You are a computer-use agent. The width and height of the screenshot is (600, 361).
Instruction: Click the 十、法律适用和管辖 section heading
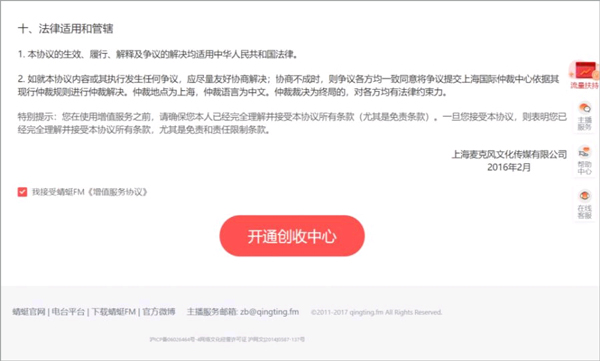click(x=65, y=29)
